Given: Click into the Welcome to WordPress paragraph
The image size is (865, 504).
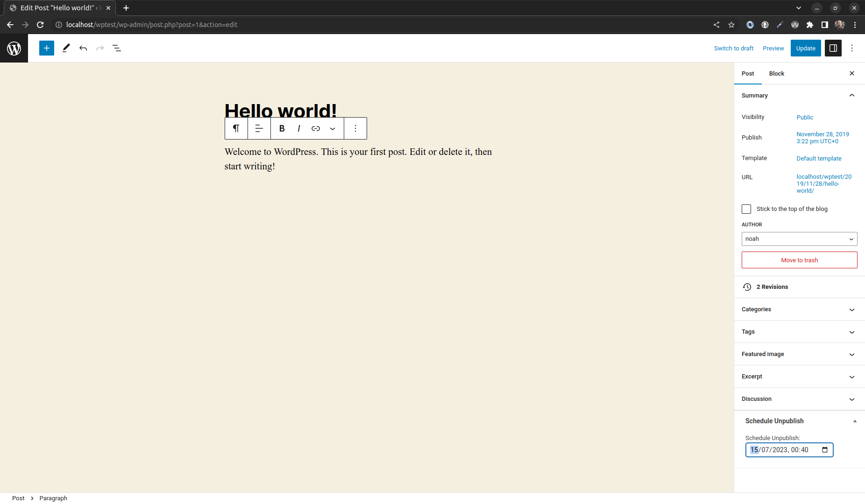Looking at the screenshot, I should (x=358, y=159).
